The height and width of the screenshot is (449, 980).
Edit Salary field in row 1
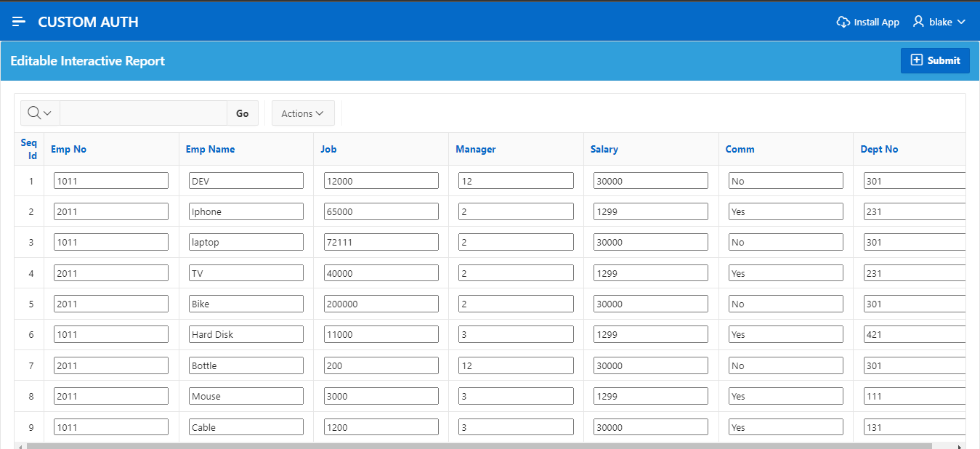point(651,181)
